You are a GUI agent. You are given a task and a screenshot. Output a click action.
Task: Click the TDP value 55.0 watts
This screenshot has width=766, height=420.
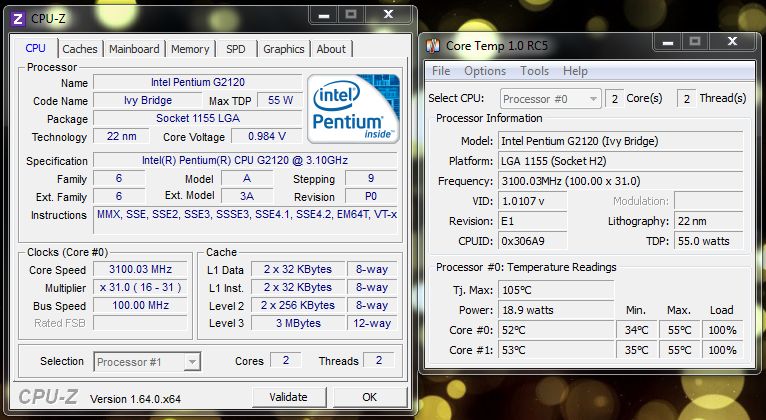(708, 241)
